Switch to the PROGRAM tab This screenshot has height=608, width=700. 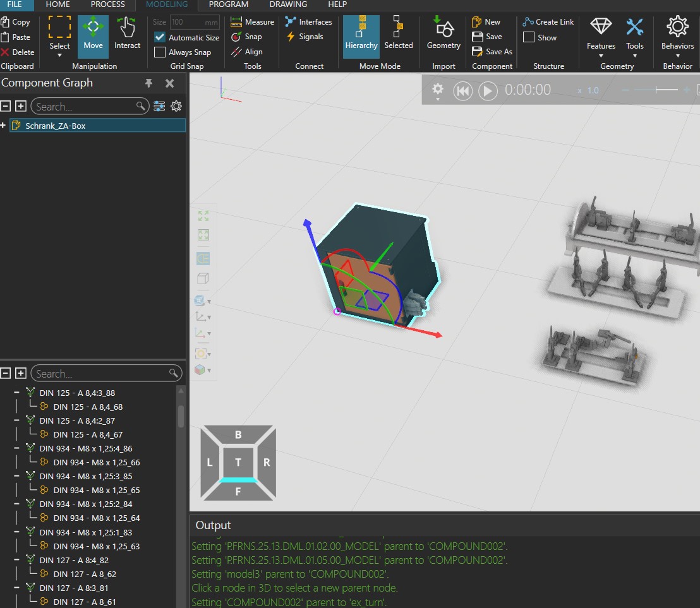[x=229, y=5]
